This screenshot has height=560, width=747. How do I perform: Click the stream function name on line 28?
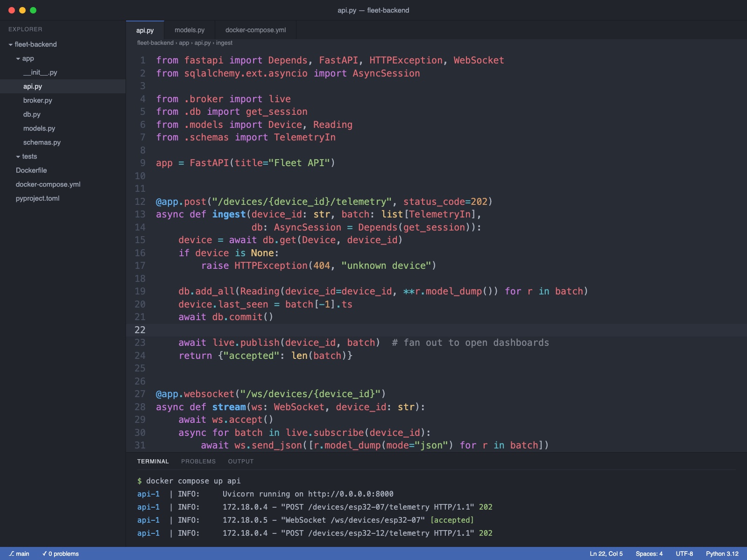tap(229, 407)
